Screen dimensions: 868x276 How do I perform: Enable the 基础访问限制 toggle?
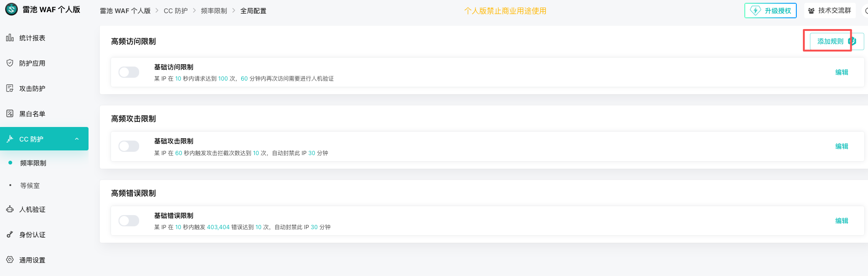tap(129, 72)
